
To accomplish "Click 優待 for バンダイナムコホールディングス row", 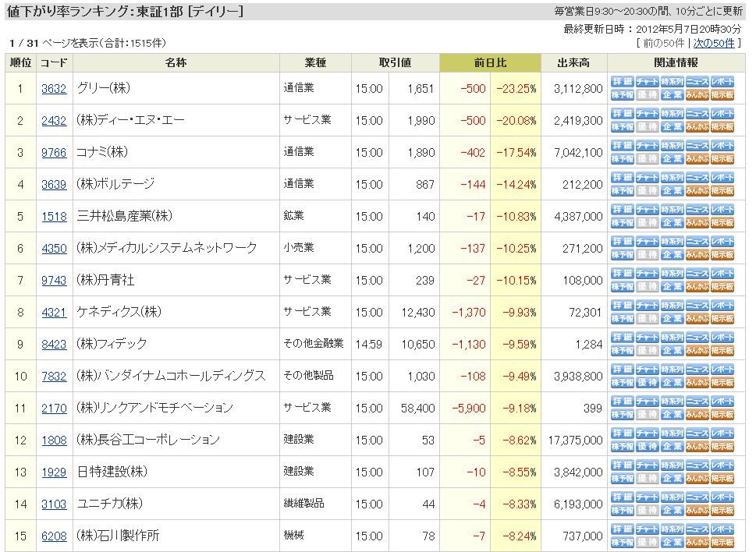I will [x=648, y=383].
